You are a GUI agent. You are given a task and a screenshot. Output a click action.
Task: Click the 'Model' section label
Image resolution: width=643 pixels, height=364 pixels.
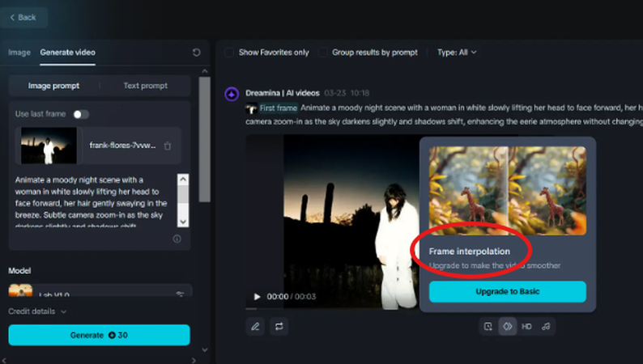click(x=19, y=271)
